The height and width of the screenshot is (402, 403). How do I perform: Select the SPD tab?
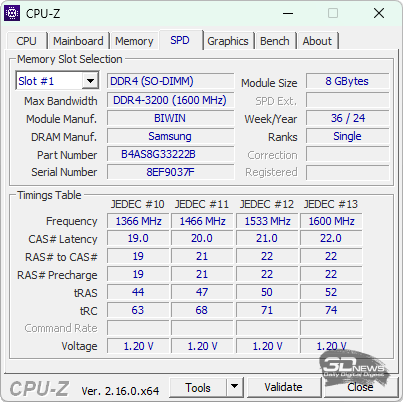pyautogui.click(x=180, y=40)
